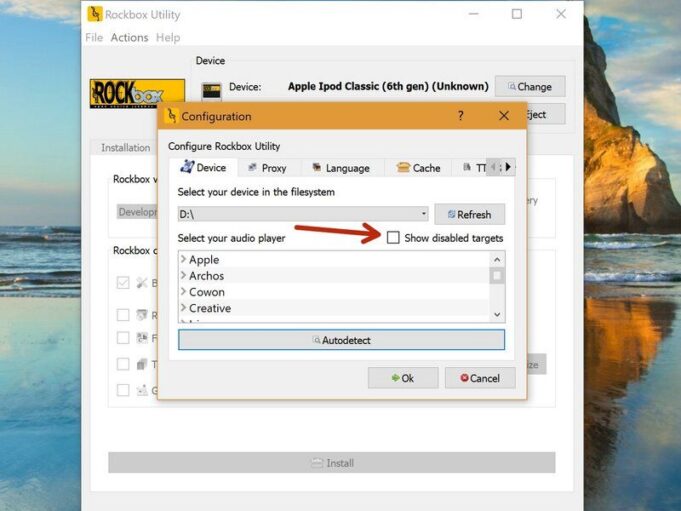The width and height of the screenshot is (681, 511).
Task: Expand the Archos tree node
Action: coord(183,275)
